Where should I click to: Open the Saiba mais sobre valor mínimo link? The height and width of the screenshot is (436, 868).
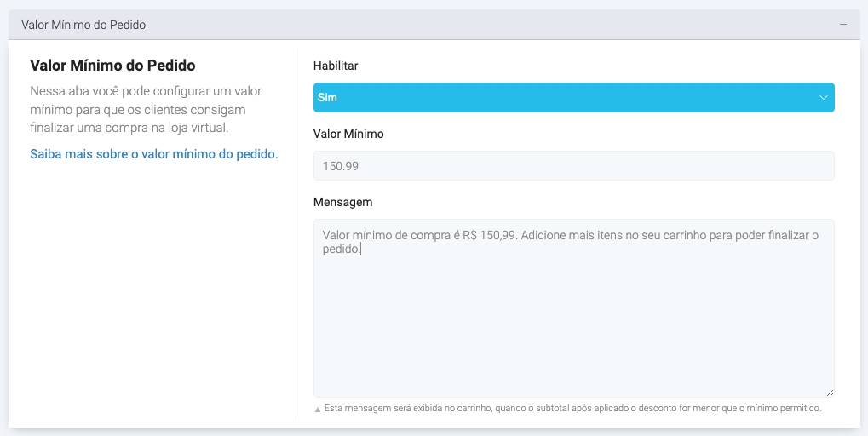click(153, 154)
